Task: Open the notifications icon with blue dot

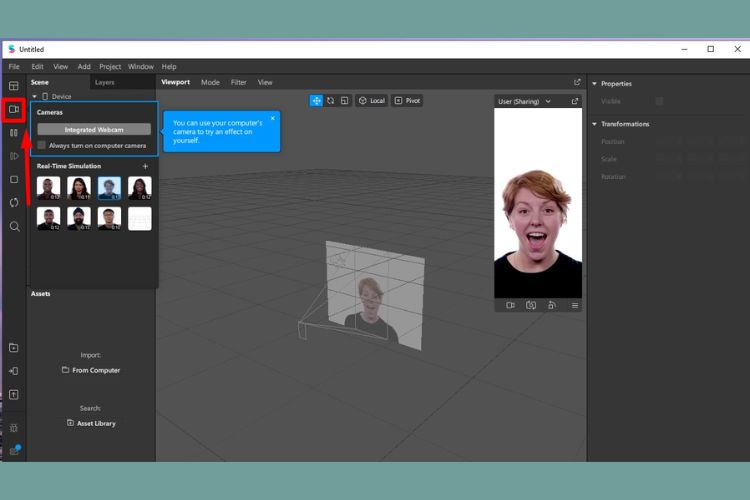Action: click(14, 450)
